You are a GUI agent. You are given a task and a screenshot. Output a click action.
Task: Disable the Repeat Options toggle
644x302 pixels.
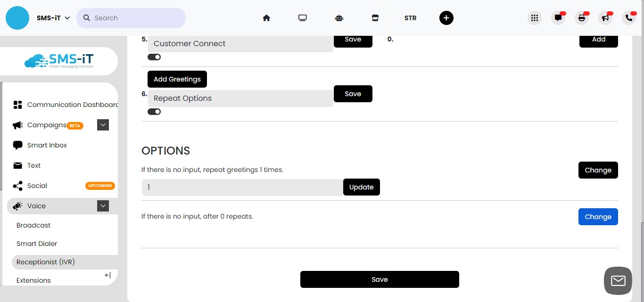[154, 111]
